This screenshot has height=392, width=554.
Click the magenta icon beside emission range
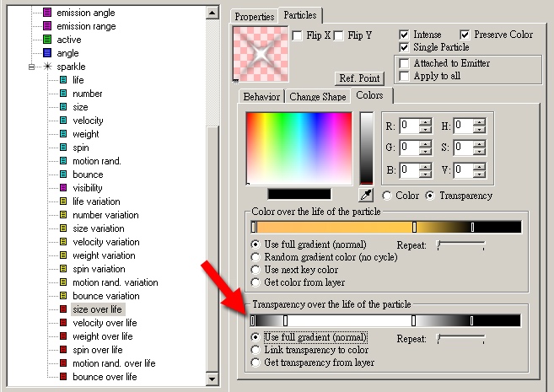click(46, 26)
